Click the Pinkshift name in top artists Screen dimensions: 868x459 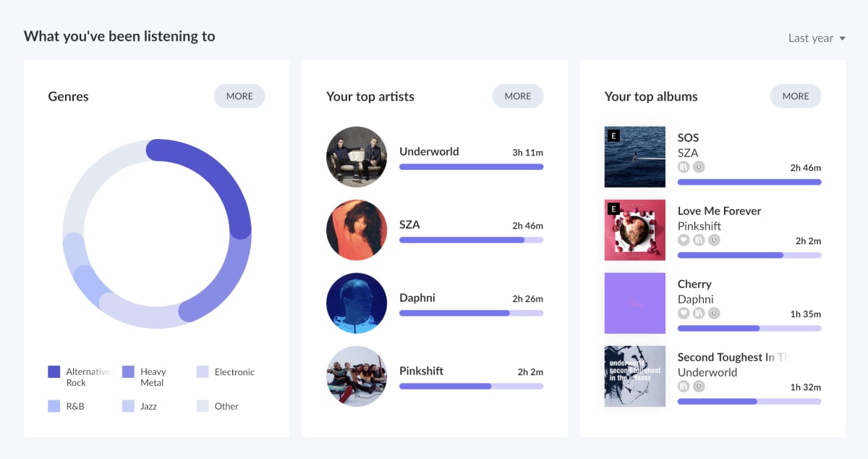(x=421, y=371)
